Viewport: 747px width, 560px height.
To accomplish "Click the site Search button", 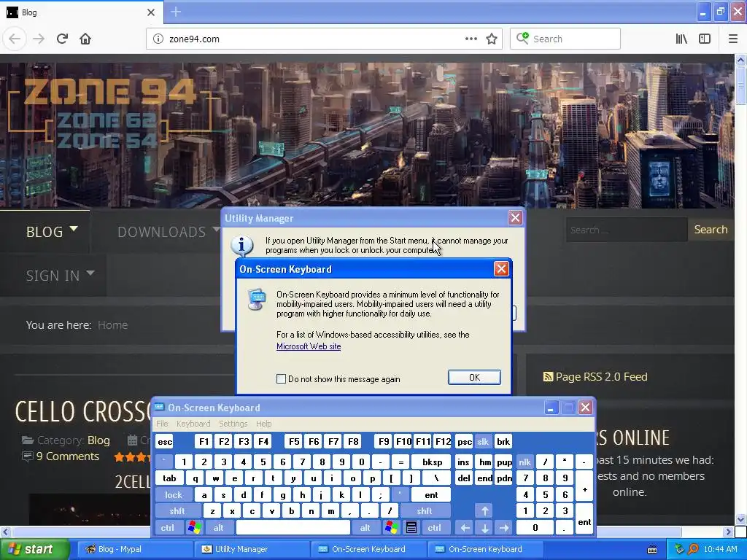I will pyautogui.click(x=711, y=230).
